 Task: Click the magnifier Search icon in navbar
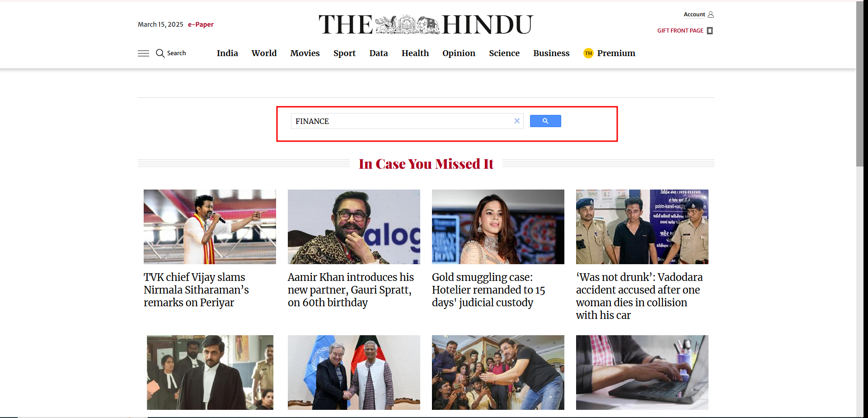pos(160,53)
